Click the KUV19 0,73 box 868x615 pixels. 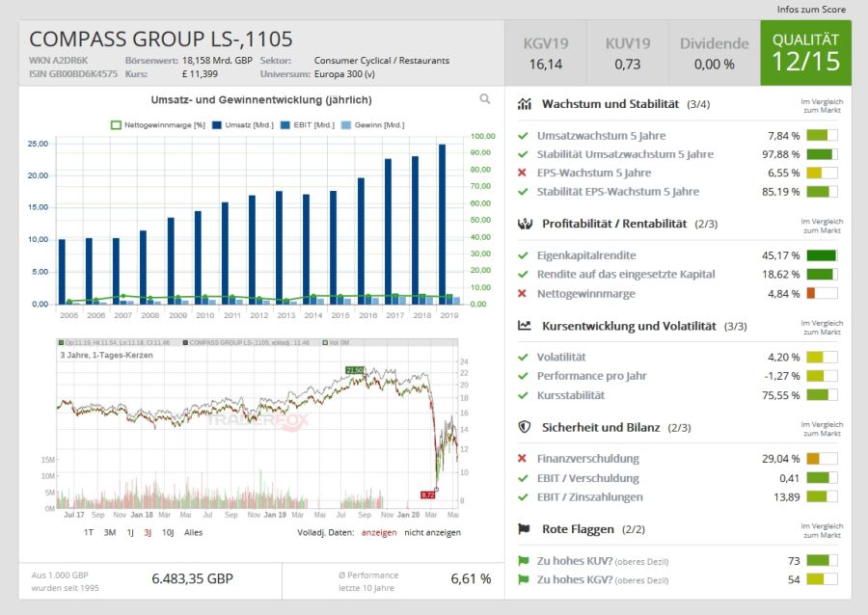628,53
